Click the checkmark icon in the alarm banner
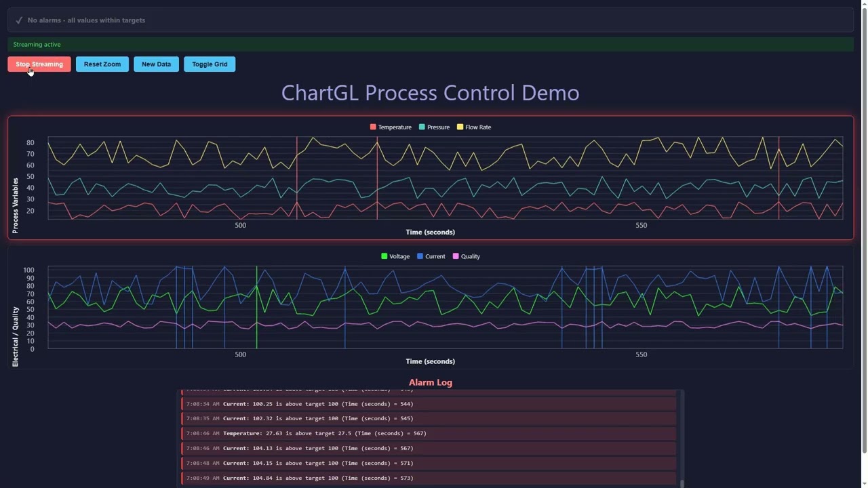Screen dimensions: 868x488 pyautogui.click(x=19, y=20)
